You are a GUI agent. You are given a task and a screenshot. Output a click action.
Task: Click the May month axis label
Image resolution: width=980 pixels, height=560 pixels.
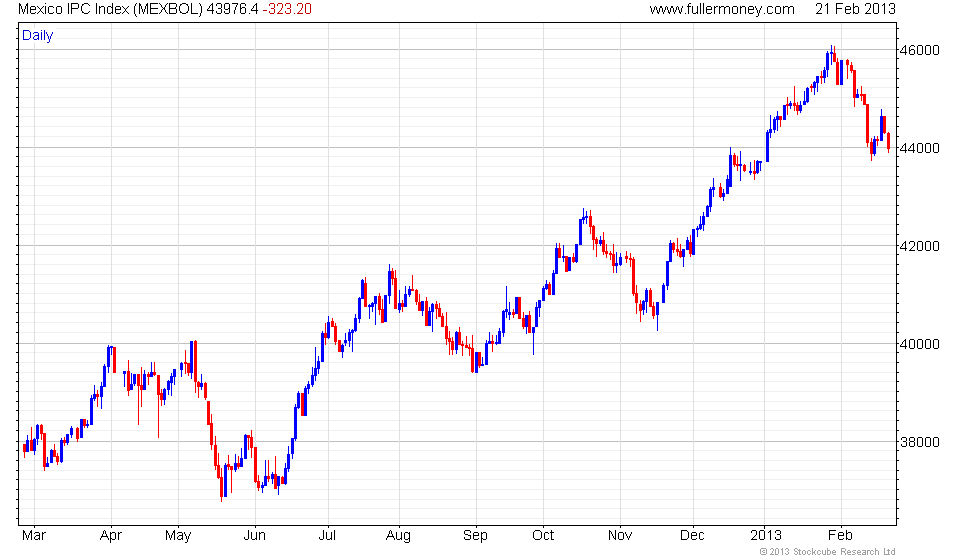[x=178, y=536]
